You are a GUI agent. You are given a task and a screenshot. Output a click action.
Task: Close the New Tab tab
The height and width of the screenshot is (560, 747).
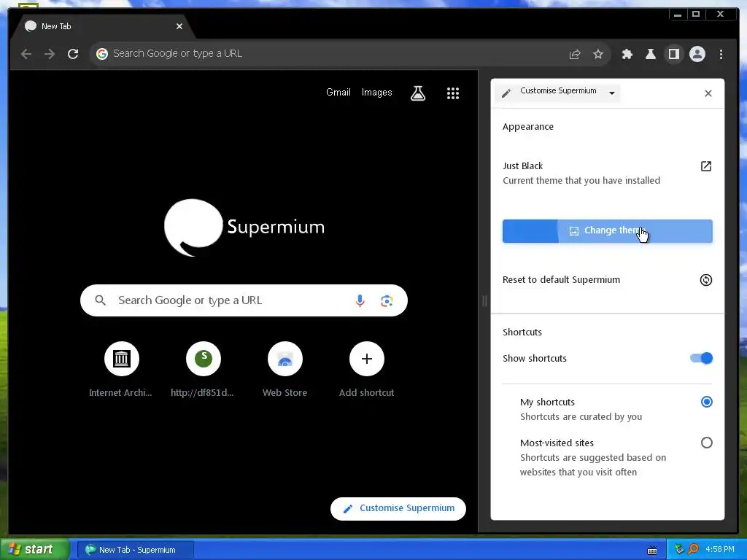[x=179, y=27]
